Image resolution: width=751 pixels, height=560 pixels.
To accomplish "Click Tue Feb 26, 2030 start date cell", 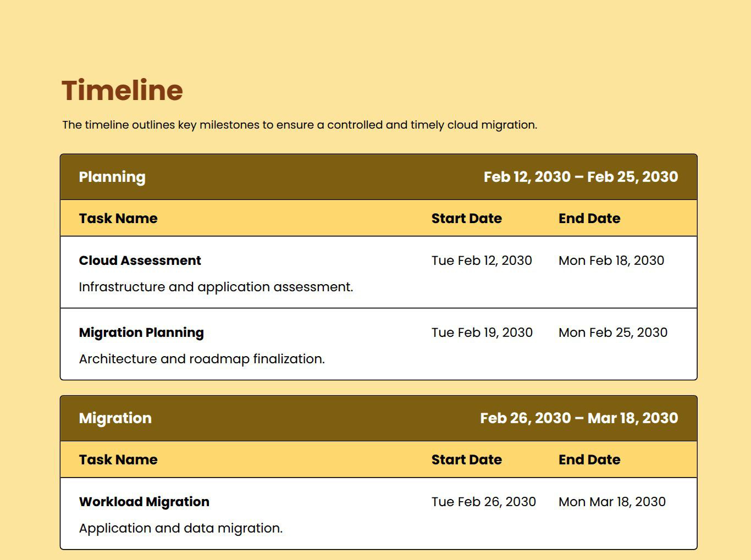I will click(484, 501).
